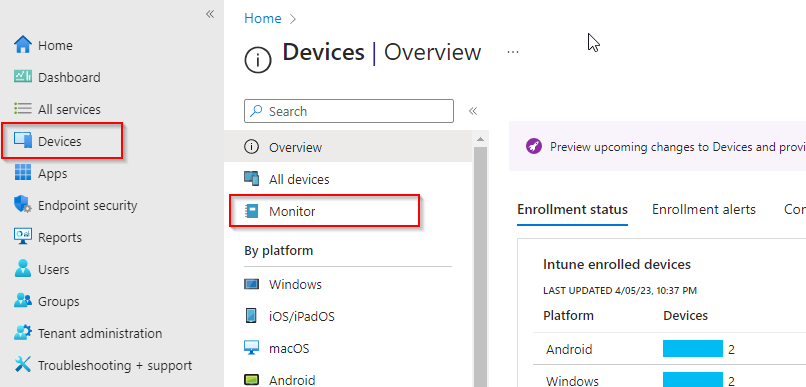
Task: Collapse the main left navigation pane
Action: (210, 14)
